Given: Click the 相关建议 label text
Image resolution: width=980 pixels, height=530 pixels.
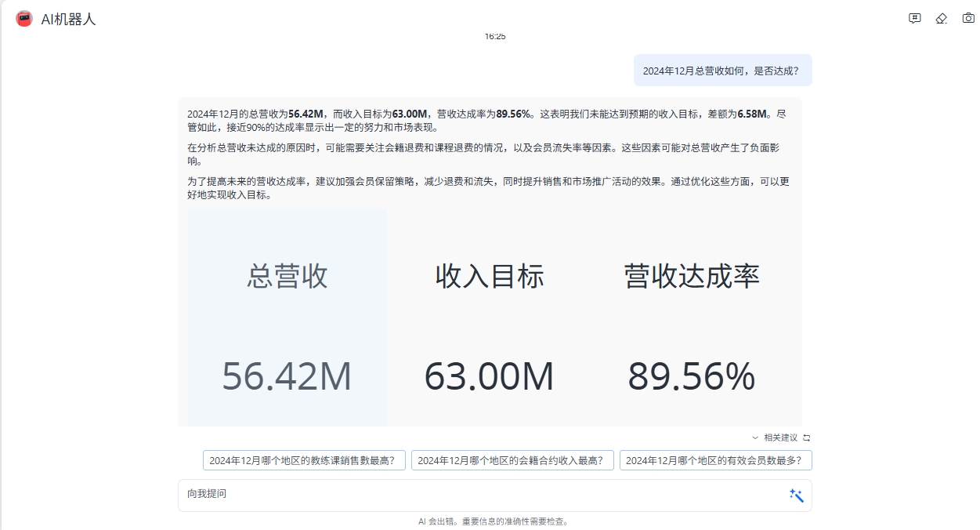Looking at the screenshot, I should coord(780,437).
